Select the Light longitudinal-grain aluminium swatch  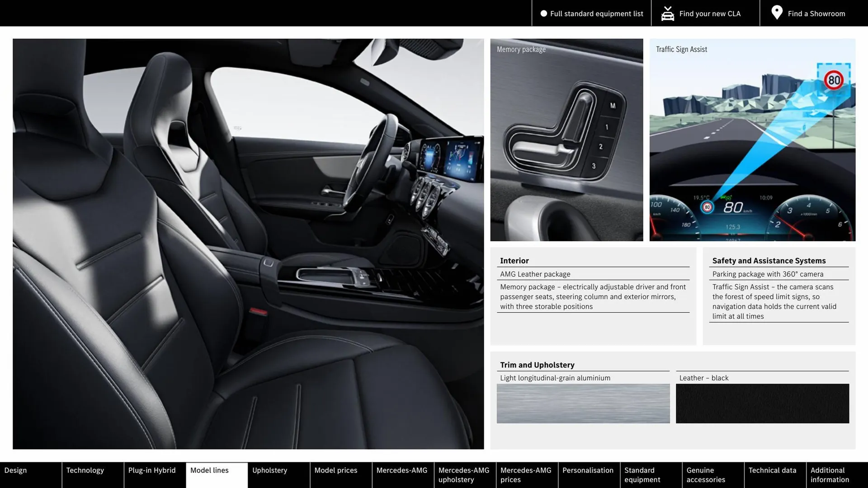pos(583,404)
